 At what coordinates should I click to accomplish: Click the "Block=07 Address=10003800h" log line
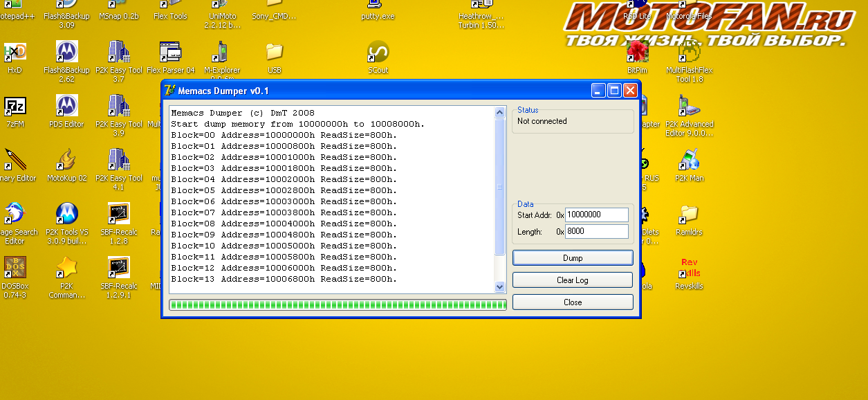pos(284,212)
